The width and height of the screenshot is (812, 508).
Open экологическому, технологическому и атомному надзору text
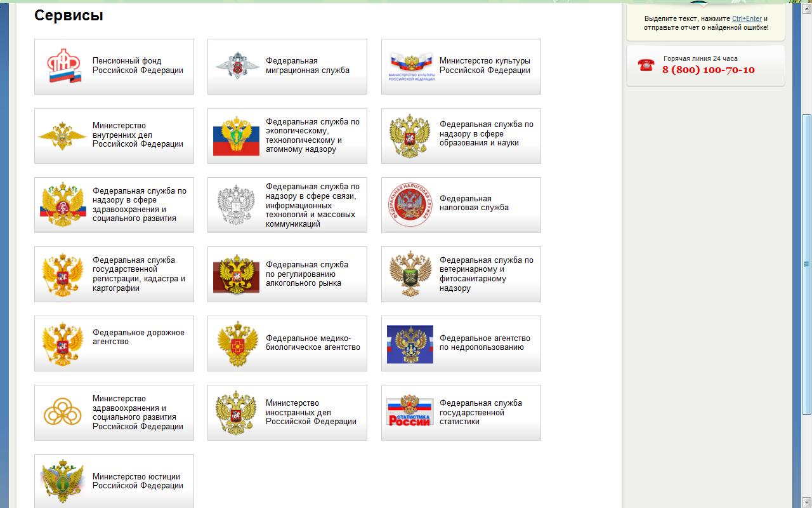[x=313, y=135]
